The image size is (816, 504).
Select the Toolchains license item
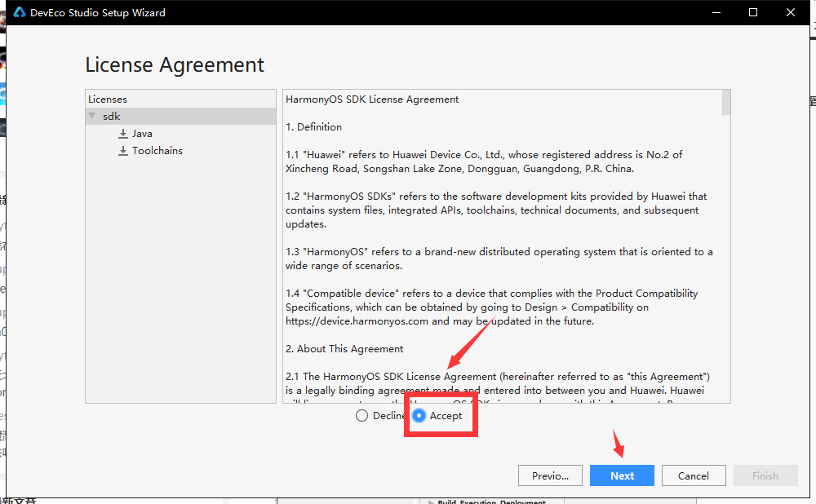157,151
